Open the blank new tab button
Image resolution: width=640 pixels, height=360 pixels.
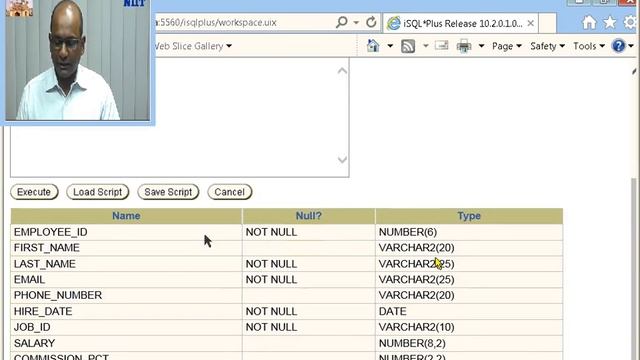click(548, 23)
